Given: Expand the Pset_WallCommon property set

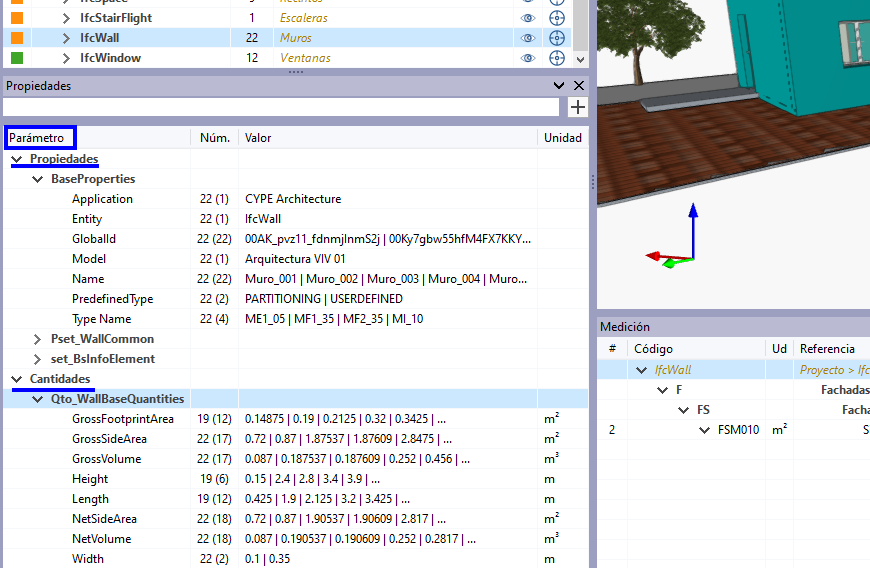Looking at the screenshot, I should [38, 339].
